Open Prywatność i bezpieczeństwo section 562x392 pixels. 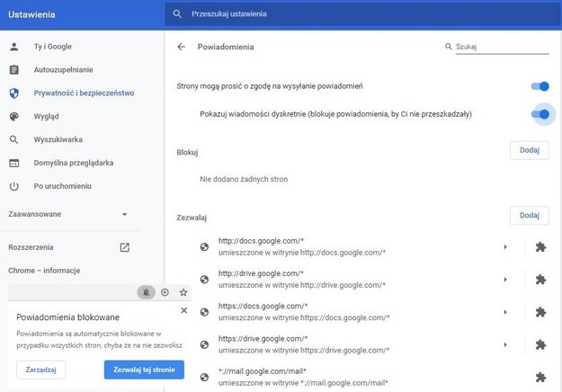coord(83,93)
